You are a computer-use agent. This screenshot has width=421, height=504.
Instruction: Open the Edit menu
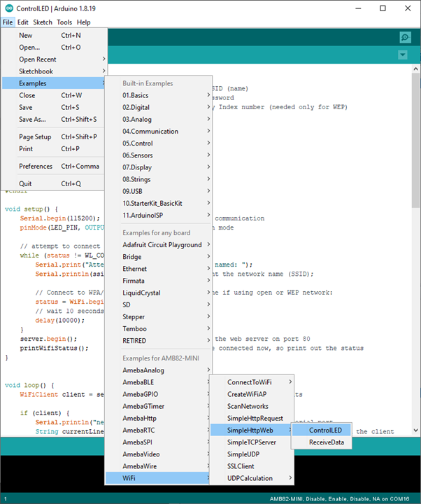tap(23, 22)
